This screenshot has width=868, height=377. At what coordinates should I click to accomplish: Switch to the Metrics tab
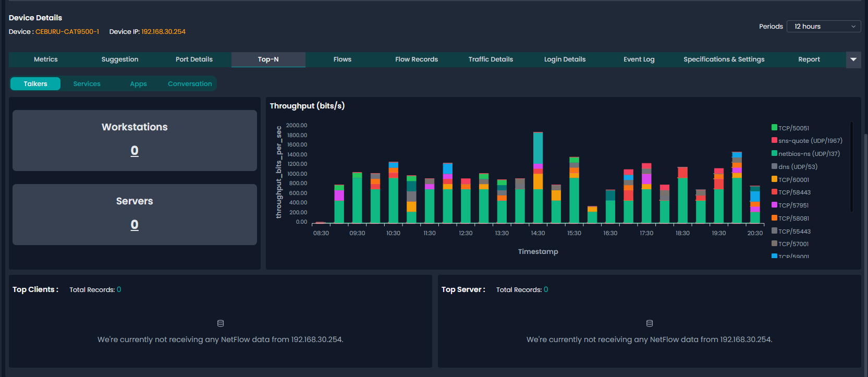pyautogui.click(x=46, y=59)
